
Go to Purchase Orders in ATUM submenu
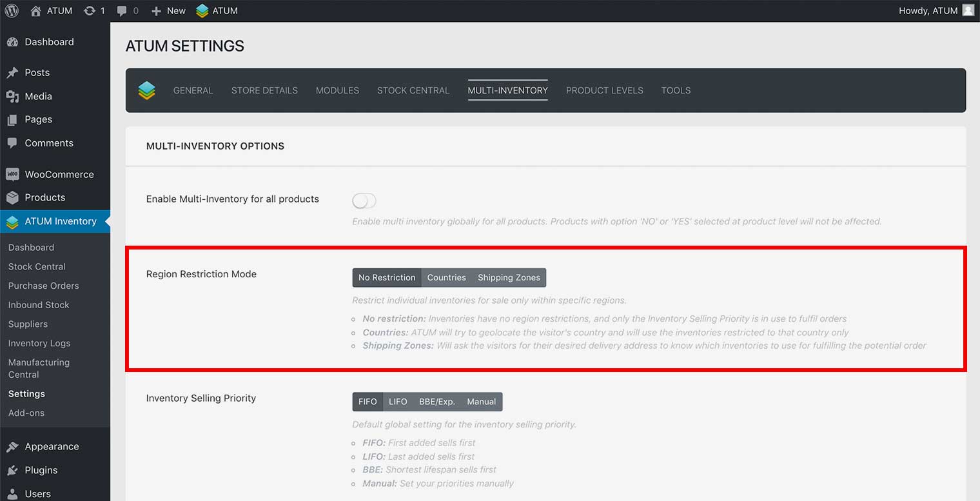click(43, 286)
